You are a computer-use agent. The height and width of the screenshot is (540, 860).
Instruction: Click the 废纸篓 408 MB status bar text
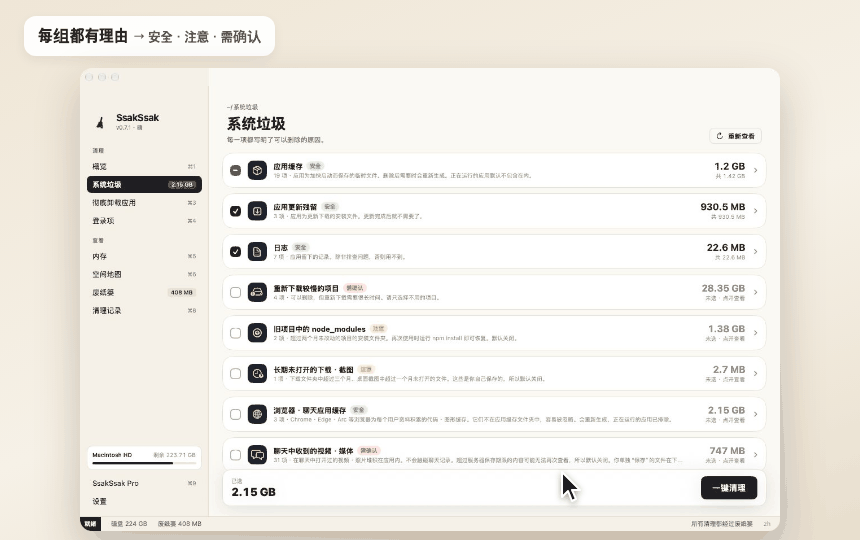(179, 524)
